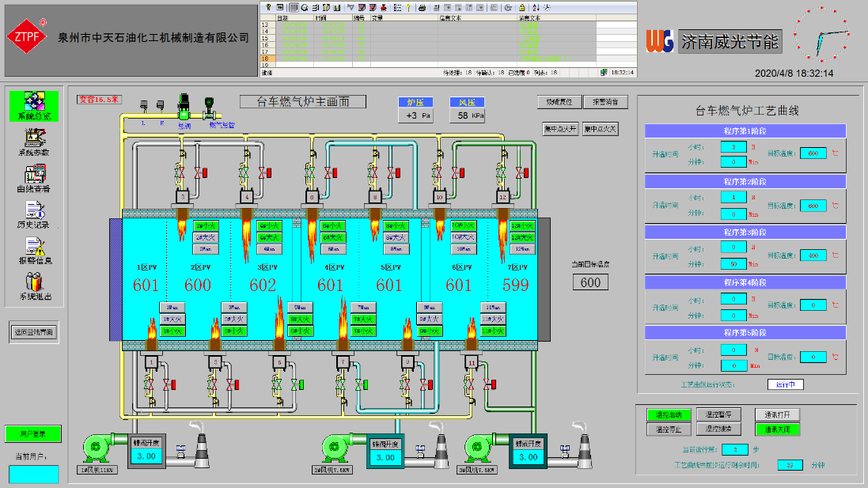Click stage 3 target temperature field showing 400
Viewport: 868px width, 488px height.
tap(813, 255)
